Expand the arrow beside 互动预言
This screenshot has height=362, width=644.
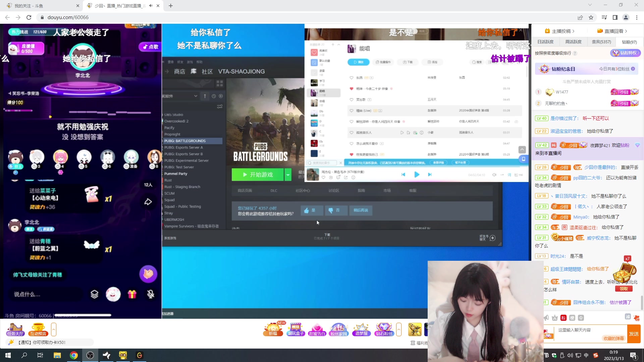(54, 329)
